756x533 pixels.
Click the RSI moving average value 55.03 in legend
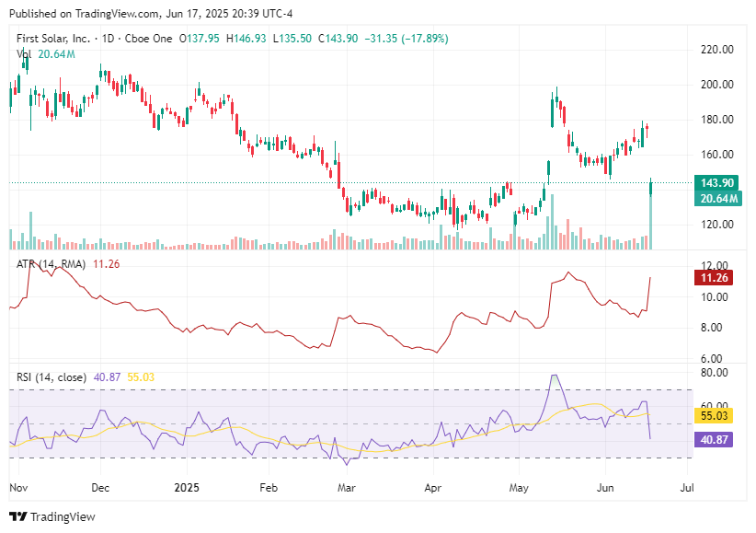click(x=141, y=377)
